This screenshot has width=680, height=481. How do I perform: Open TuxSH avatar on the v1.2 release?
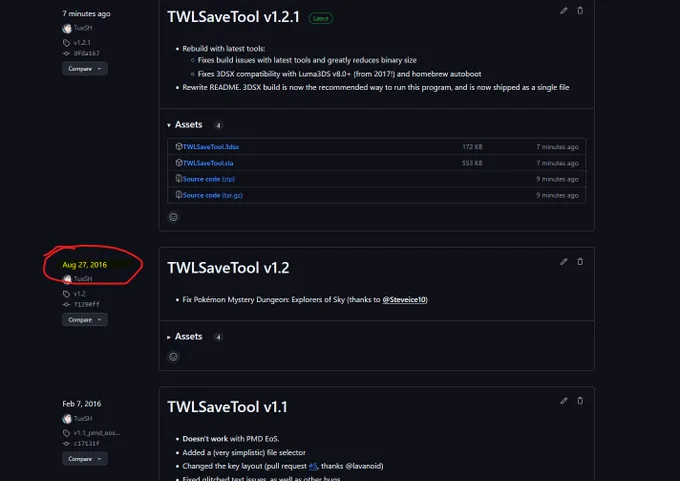click(x=67, y=279)
